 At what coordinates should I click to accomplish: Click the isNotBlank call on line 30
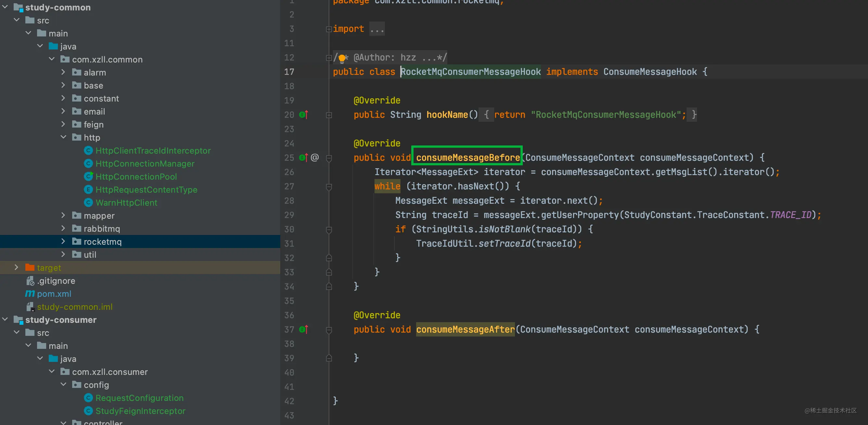(505, 229)
